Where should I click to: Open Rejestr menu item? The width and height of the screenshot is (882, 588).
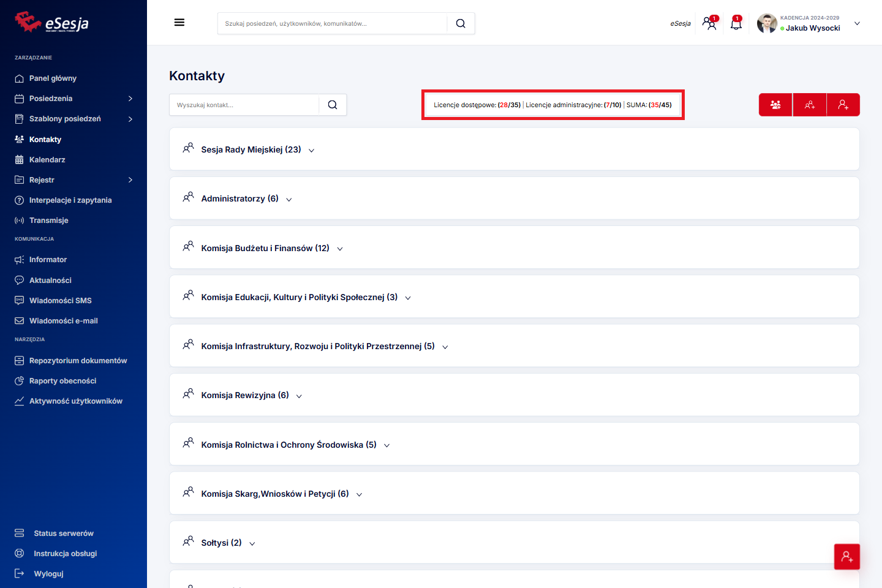click(42, 180)
